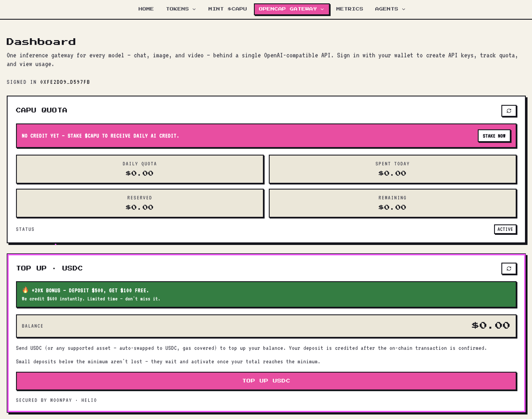Select the Daily Quota card
This screenshot has height=419, width=532.
[140, 169]
